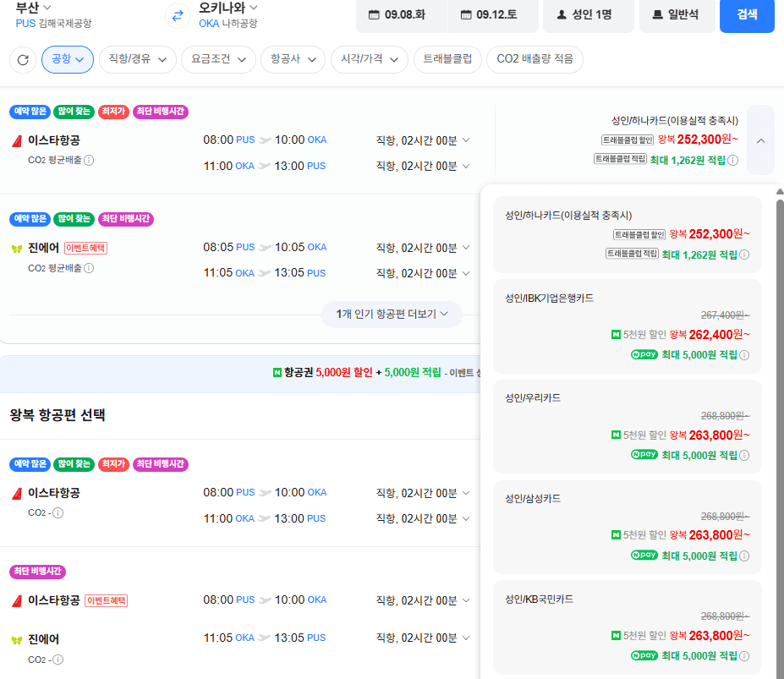Click info icon in 하나카드 panel 적립 row
The width and height of the screenshot is (784, 679).
coord(744,255)
